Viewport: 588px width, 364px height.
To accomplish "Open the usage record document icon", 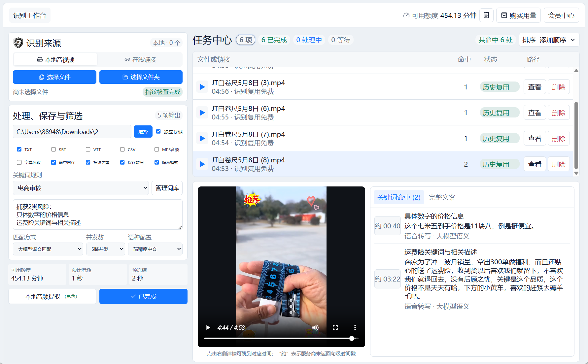I will coord(486,15).
